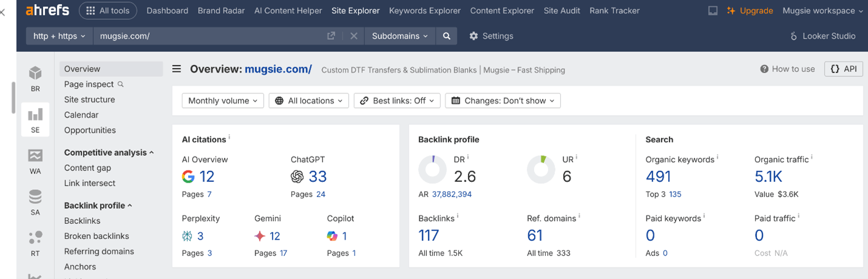Open Settings with the gear icon
This screenshot has height=279, width=868.
coord(491,36)
